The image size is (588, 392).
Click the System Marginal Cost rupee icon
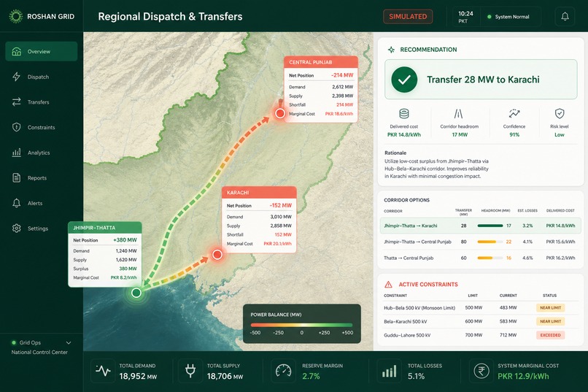481,371
